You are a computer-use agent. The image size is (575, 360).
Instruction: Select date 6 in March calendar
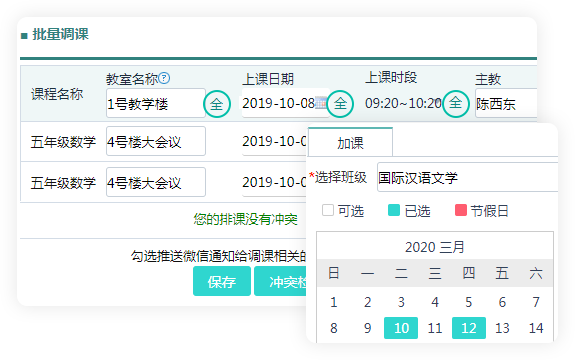[502, 302]
